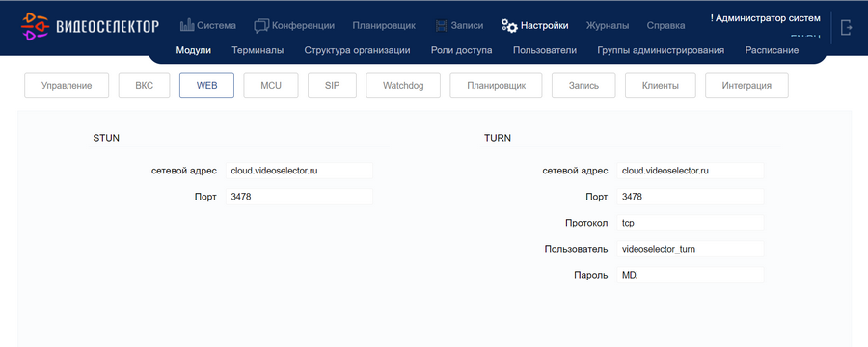
Task: Switch to the Клиенты module tab
Action: point(661,86)
